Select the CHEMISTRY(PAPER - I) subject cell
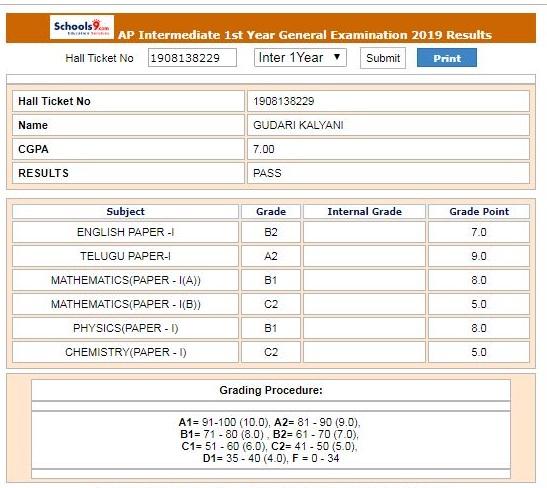The image size is (547, 488). click(125, 352)
